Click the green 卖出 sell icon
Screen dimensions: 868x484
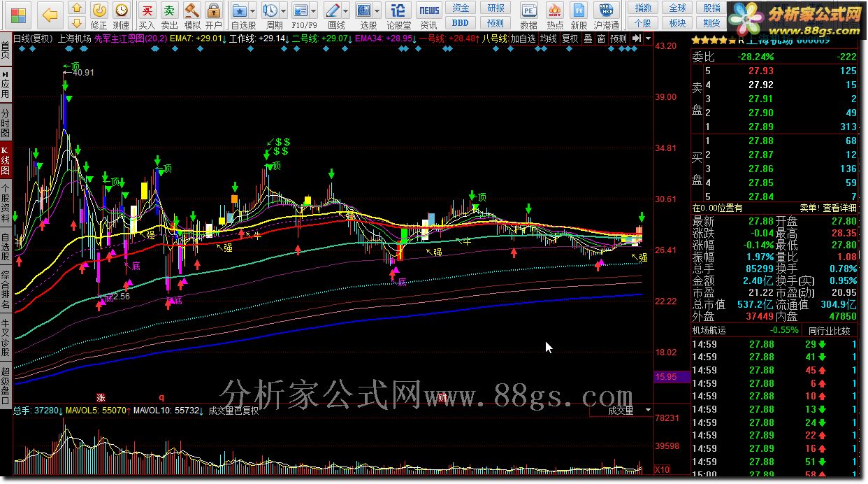[169, 15]
